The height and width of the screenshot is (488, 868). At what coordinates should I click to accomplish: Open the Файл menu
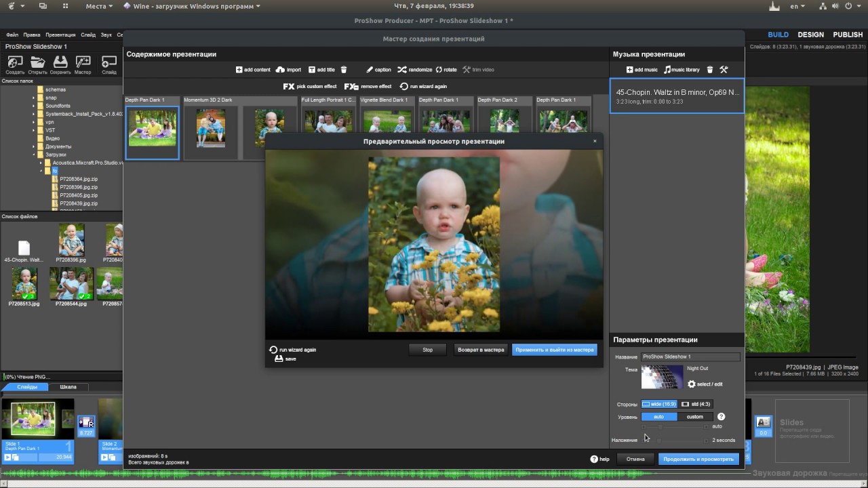[12, 35]
